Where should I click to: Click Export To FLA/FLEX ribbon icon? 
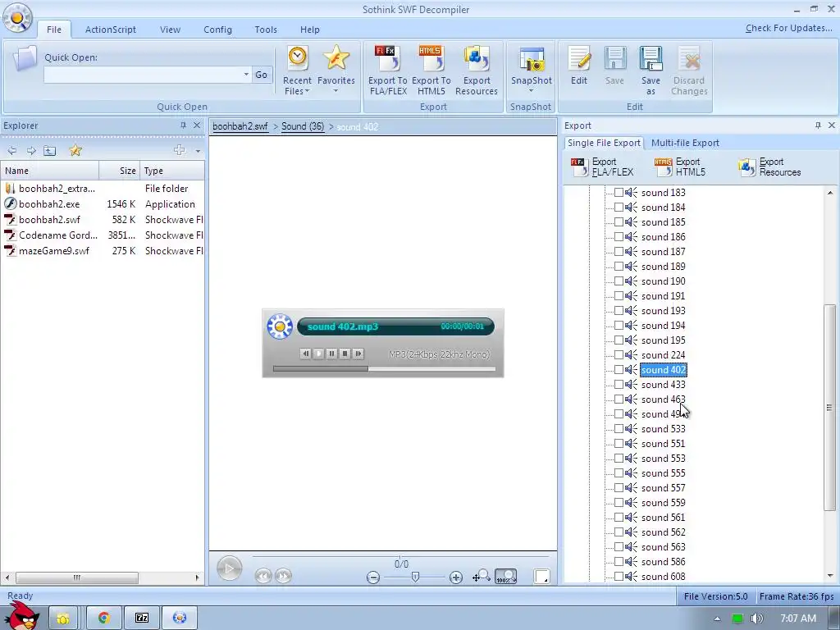click(388, 71)
